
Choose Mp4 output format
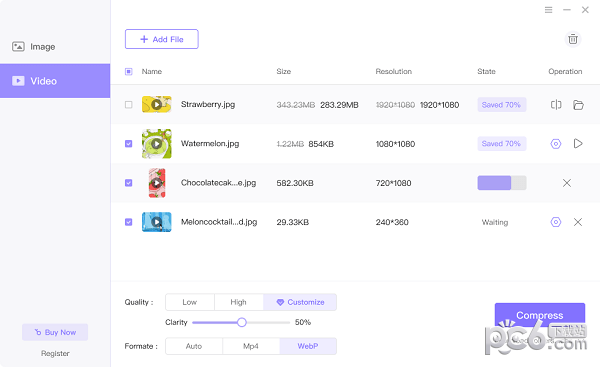tap(251, 346)
